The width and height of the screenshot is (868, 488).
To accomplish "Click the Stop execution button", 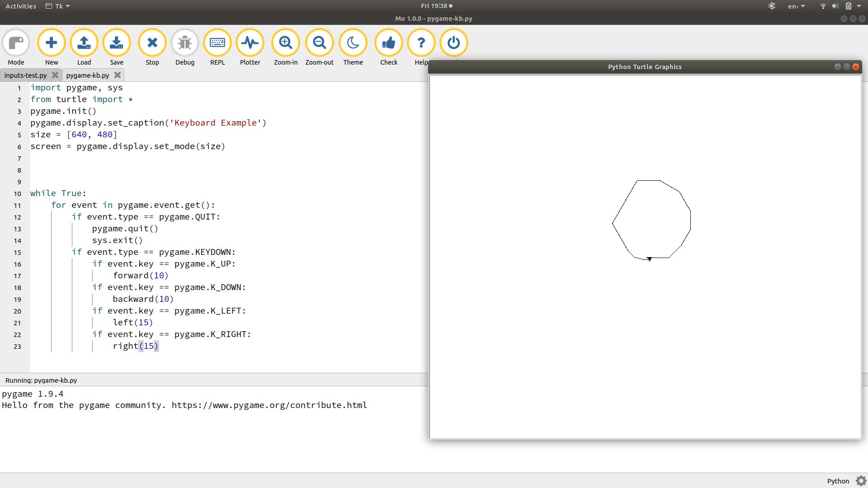I will tap(152, 42).
